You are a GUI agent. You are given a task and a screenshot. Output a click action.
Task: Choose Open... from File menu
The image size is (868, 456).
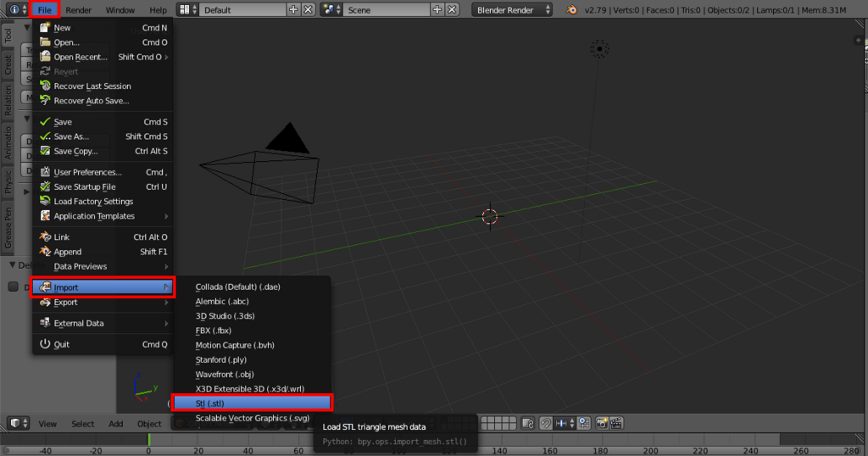coord(103,42)
